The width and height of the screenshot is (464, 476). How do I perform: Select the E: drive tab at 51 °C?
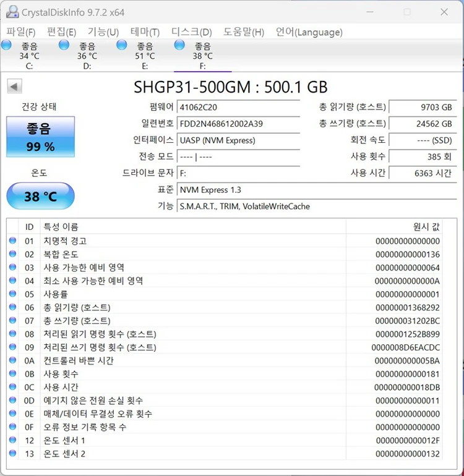click(x=145, y=56)
